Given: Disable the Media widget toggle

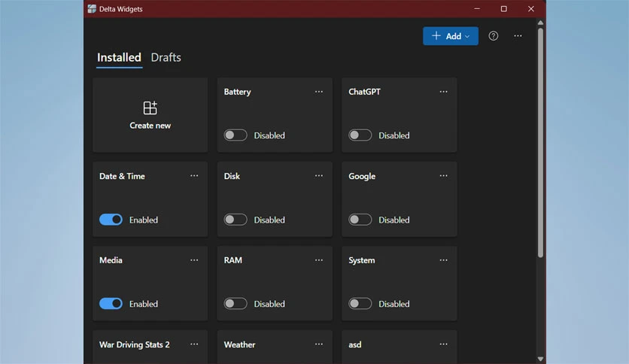Looking at the screenshot, I should point(111,304).
